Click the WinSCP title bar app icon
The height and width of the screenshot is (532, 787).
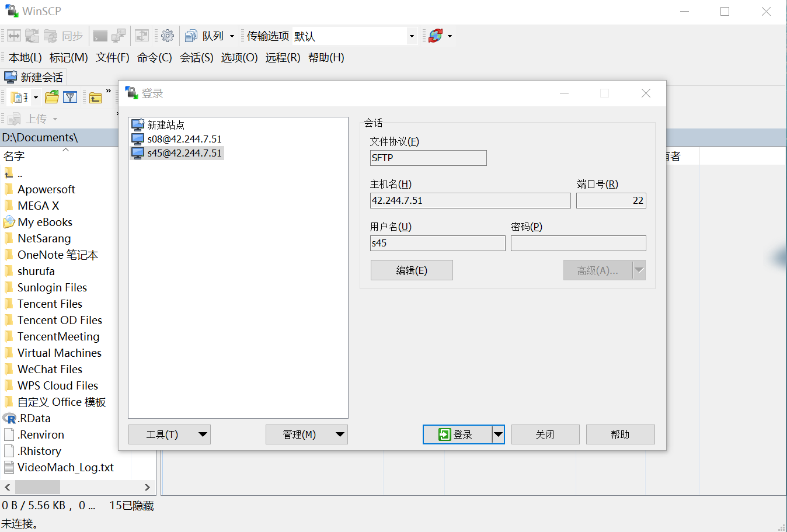tap(11, 11)
